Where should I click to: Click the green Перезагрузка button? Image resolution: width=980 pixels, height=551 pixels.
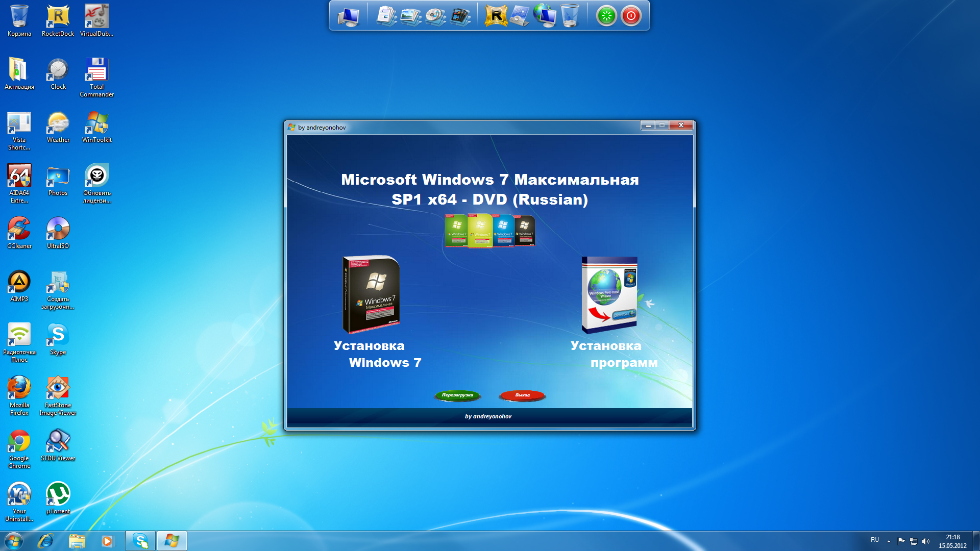457,395
